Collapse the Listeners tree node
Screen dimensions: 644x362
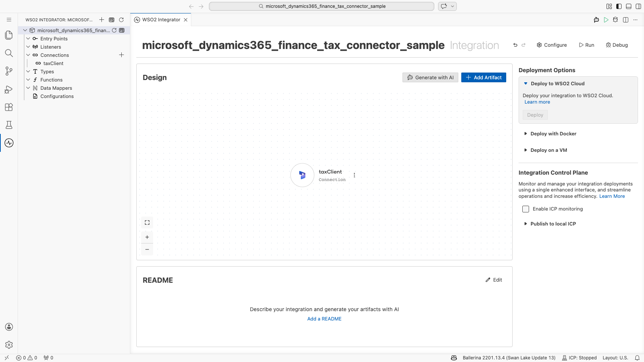pyautogui.click(x=28, y=47)
